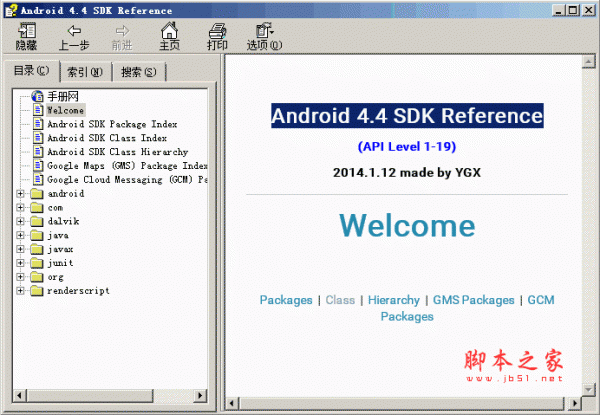This screenshot has width=600, height=415.
Task: Select 'Android SDK Package Index' entry
Action: click(112, 124)
